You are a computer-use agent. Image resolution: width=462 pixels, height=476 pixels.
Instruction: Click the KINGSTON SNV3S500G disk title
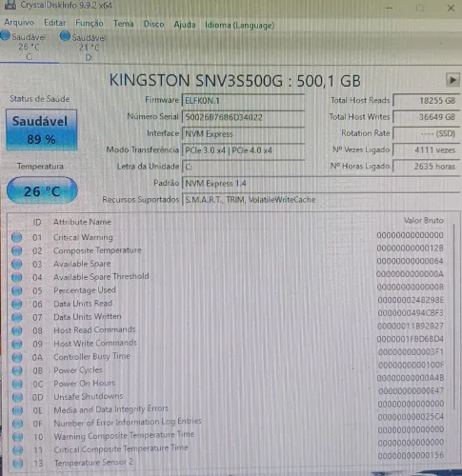point(235,81)
